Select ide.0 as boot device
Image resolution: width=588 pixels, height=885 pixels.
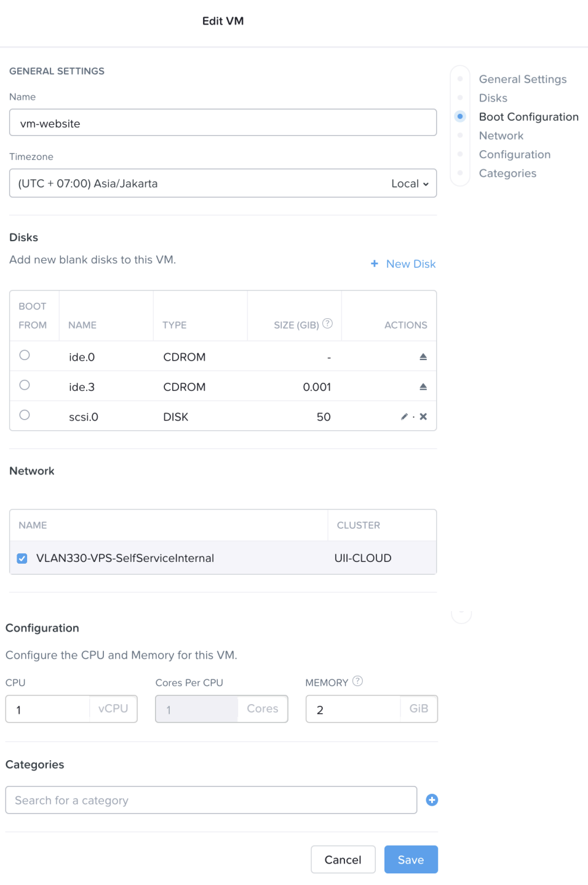point(25,355)
